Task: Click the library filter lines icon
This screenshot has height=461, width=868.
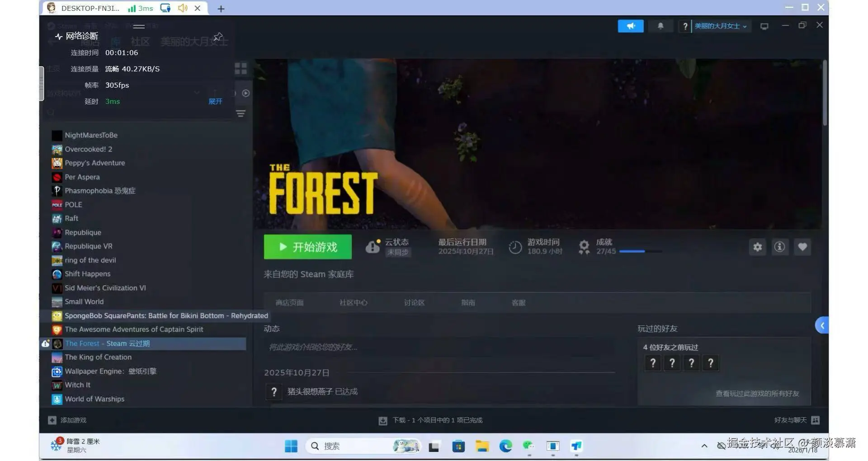Action: pyautogui.click(x=241, y=113)
